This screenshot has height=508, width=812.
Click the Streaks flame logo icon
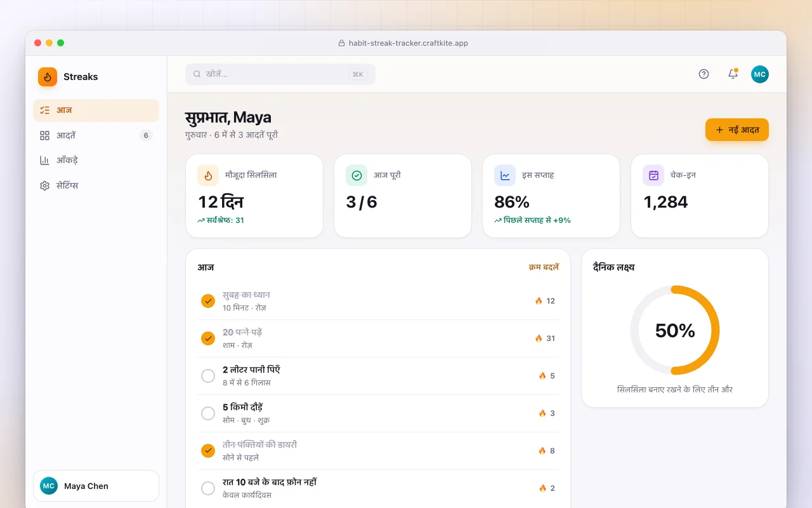(48, 77)
